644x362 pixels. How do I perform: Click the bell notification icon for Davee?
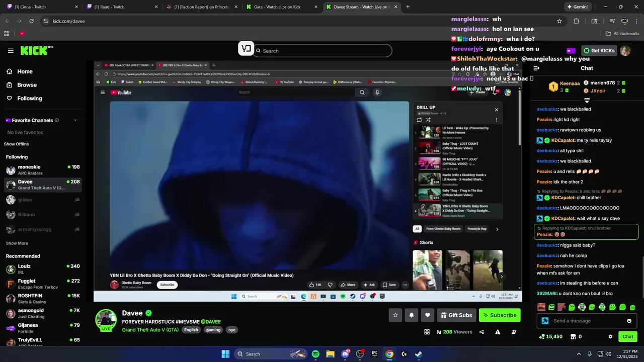coord(412,315)
